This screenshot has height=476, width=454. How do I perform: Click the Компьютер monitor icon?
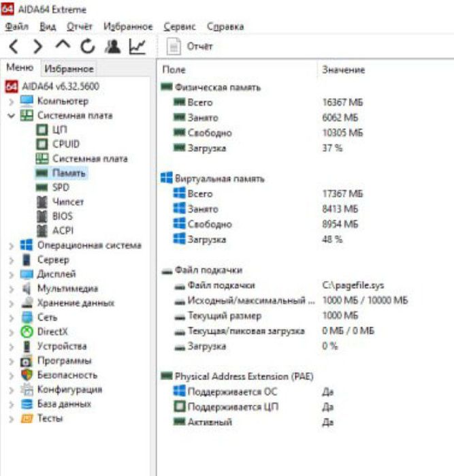pyautogui.click(x=27, y=101)
